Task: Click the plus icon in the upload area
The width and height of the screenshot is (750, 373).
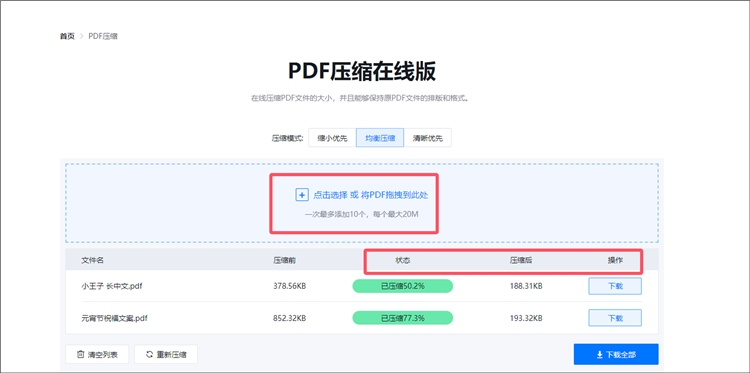Action: (x=301, y=195)
